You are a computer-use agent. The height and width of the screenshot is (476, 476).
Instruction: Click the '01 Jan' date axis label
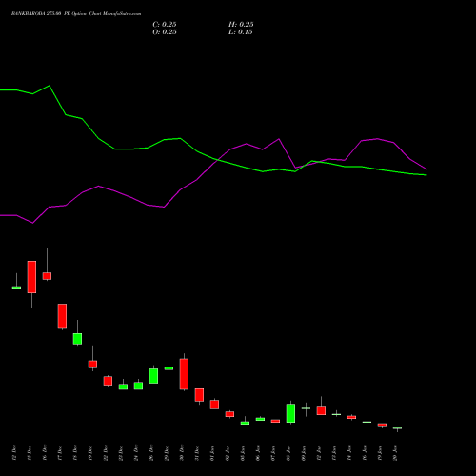(x=212, y=453)
